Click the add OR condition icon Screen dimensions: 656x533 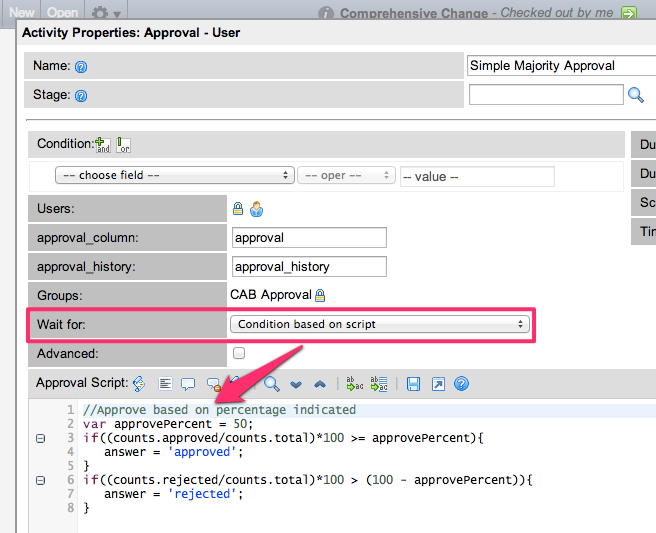click(123, 144)
